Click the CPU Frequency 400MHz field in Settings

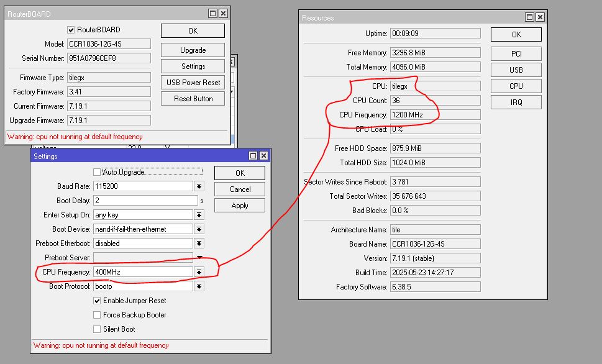coord(144,272)
